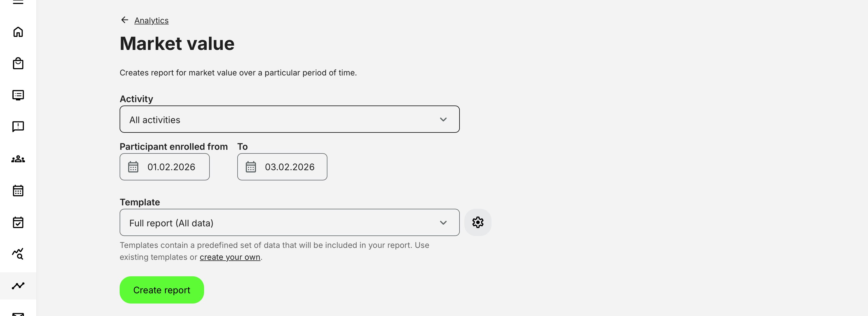The width and height of the screenshot is (868, 316).
Task: Open the Participants people icon
Action: coord(18,159)
